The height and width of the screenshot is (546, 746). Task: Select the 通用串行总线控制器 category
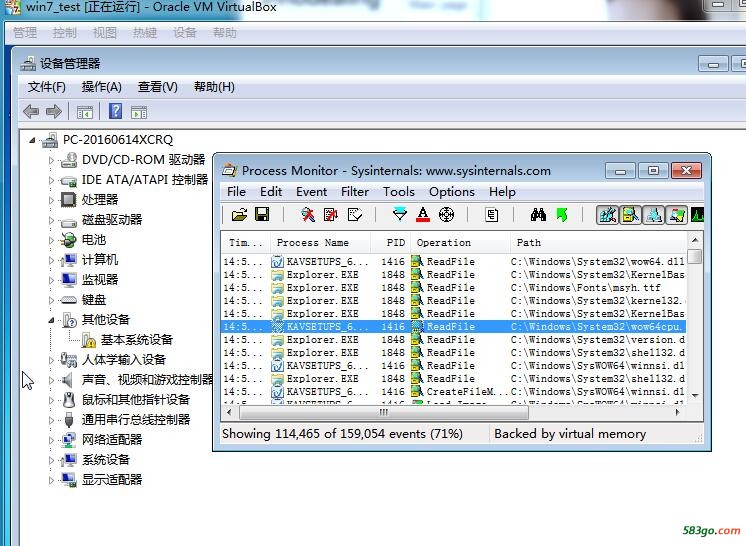(136, 419)
